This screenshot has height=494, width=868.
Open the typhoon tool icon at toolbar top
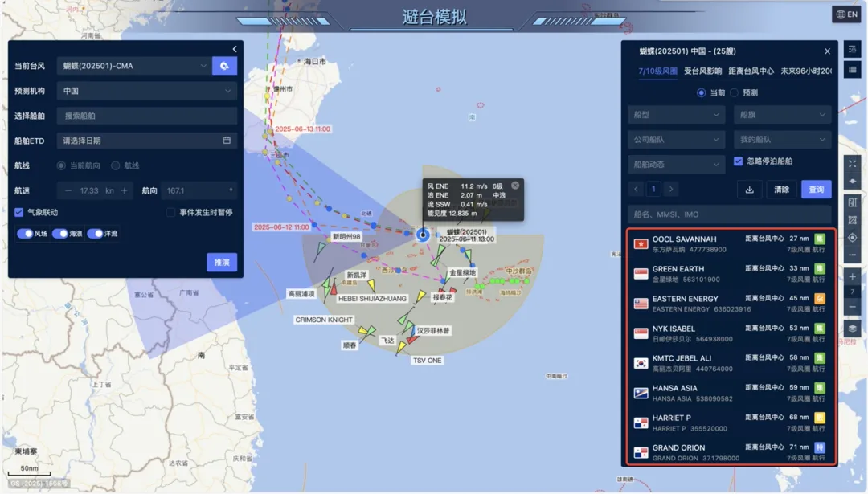pyautogui.click(x=853, y=49)
